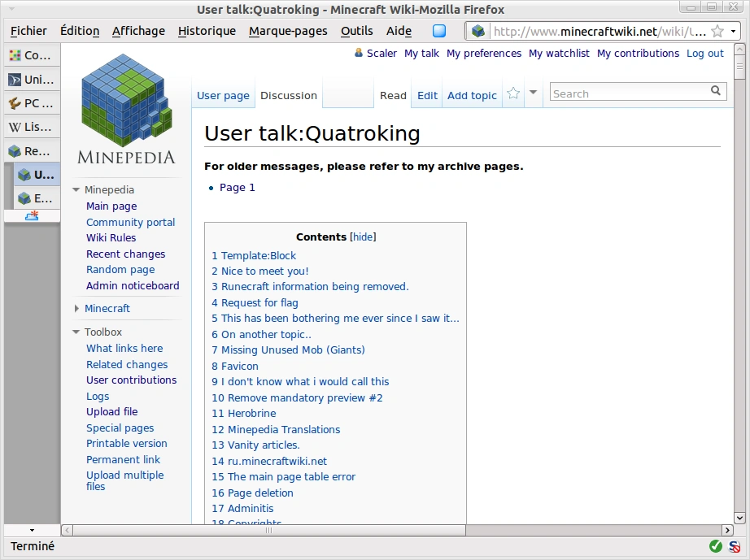This screenshot has width=750, height=560.
Task: Click the horizontal scrollbar right arrow
Action: 727,531
